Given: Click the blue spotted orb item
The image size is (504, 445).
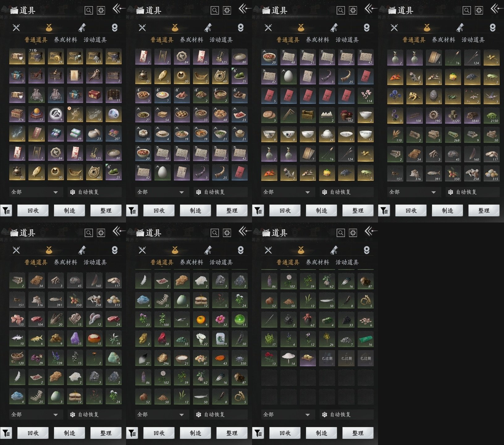Looking at the screenshot, I should point(113,114).
